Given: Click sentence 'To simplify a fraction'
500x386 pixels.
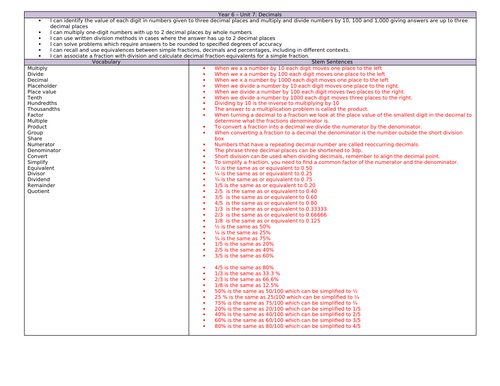Looking at the screenshot, I should point(336,162).
